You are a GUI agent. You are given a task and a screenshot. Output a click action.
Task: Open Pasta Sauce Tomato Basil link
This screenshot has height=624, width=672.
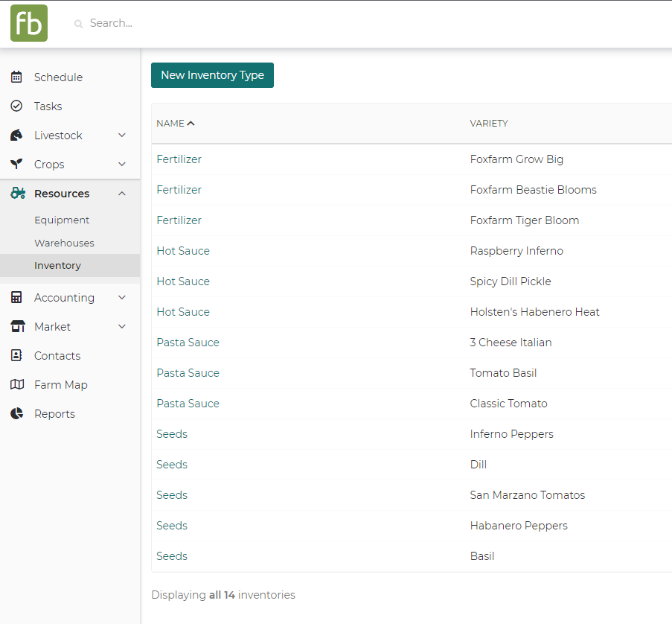coord(188,373)
